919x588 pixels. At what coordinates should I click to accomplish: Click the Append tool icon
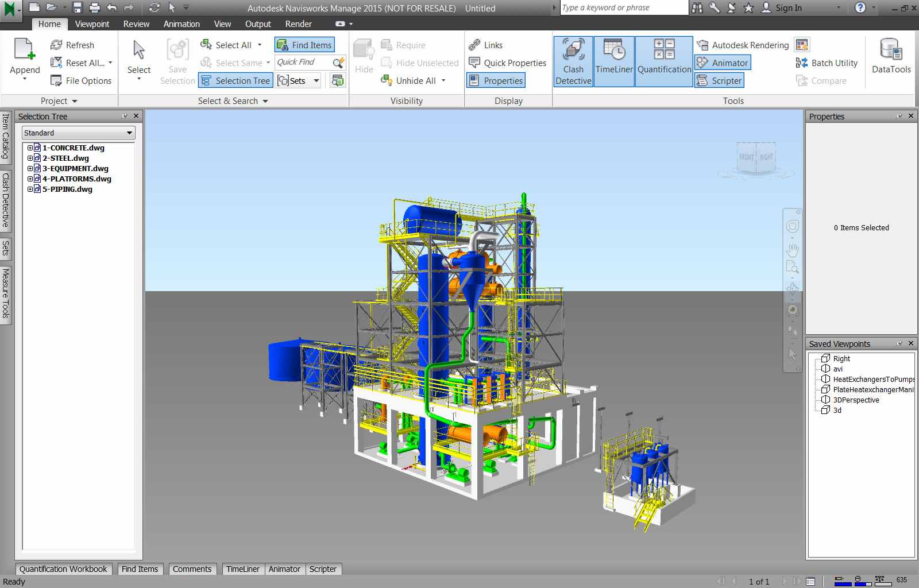tap(25, 49)
